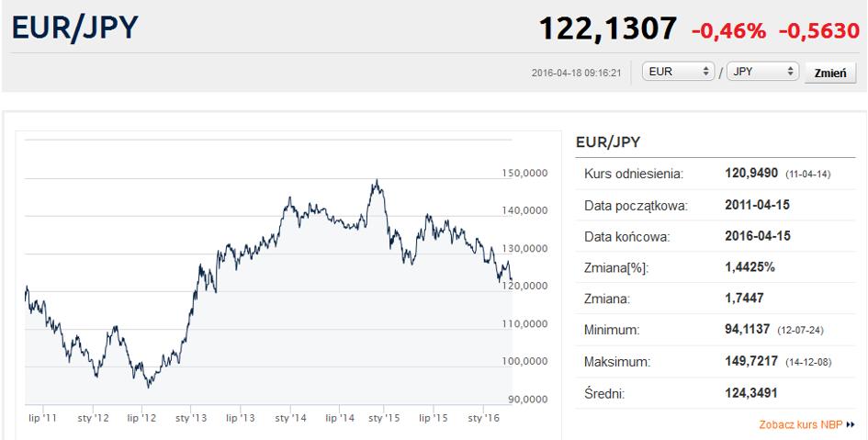Click the quote timestamp 2016-04-18 09:16:21

(577, 73)
